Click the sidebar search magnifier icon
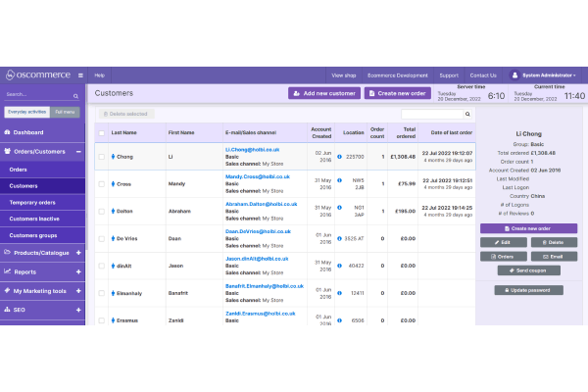The image size is (588, 392). pos(75,96)
